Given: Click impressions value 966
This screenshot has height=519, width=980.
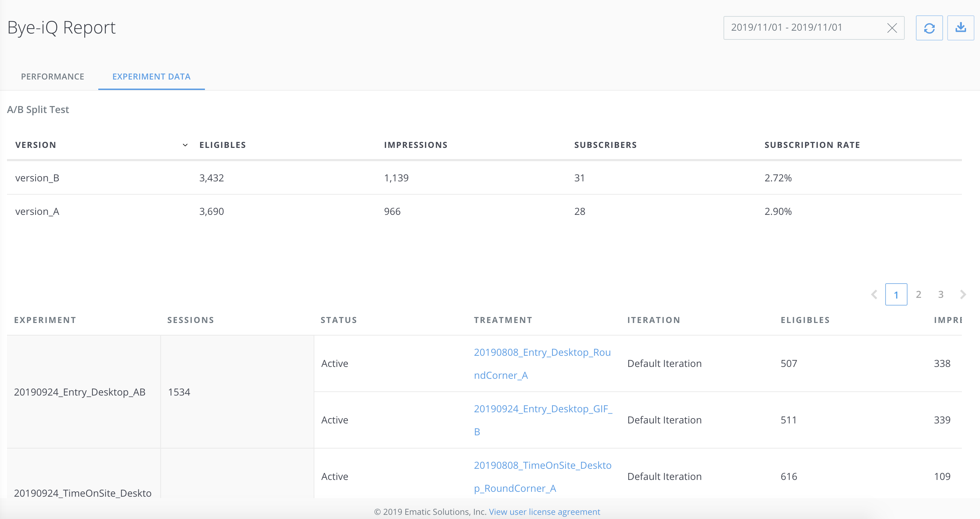Looking at the screenshot, I should (x=392, y=211).
